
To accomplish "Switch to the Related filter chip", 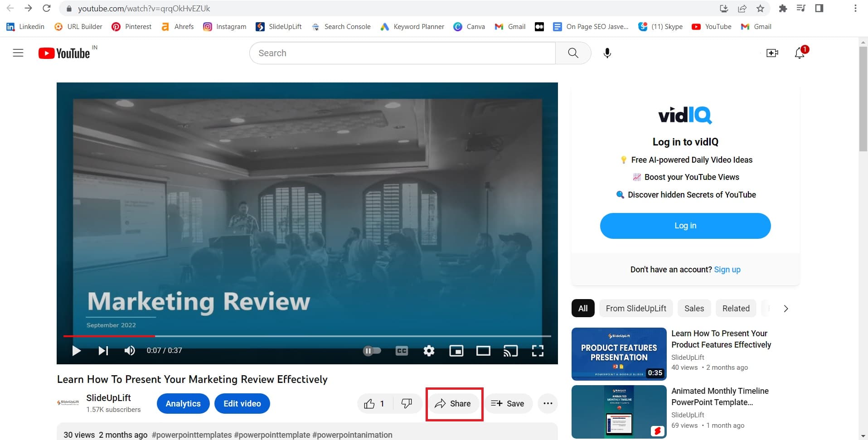I will point(736,308).
